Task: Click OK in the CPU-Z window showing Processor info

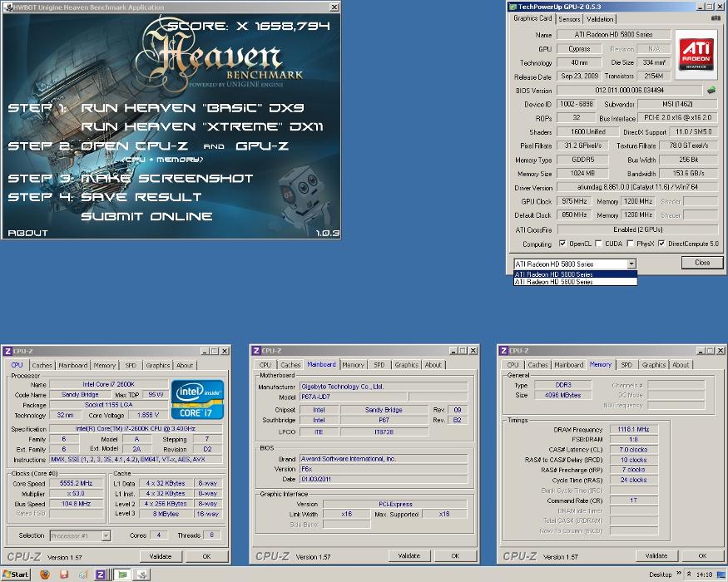Action: click(206, 556)
